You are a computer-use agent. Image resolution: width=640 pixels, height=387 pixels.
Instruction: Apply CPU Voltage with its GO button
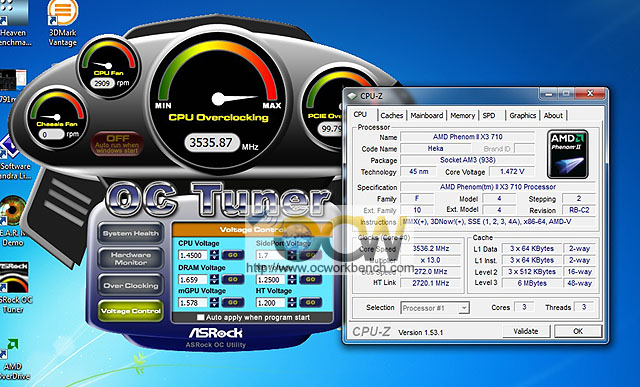[233, 255]
